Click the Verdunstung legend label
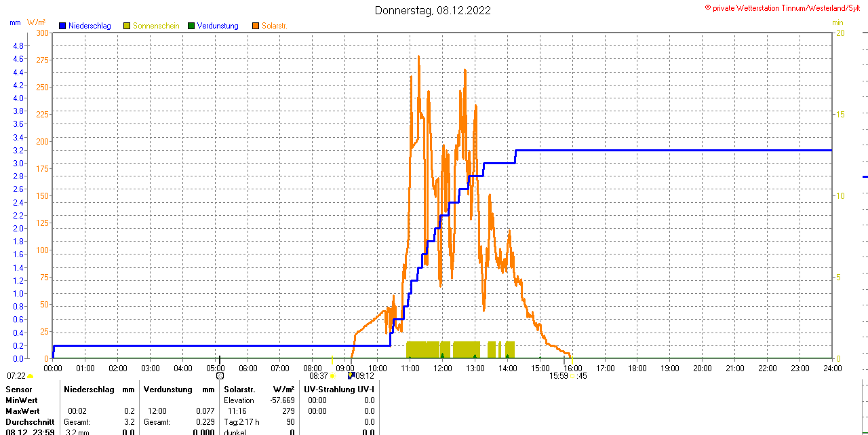This screenshot has width=868, height=435. pyautogui.click(x=218, y=26)
